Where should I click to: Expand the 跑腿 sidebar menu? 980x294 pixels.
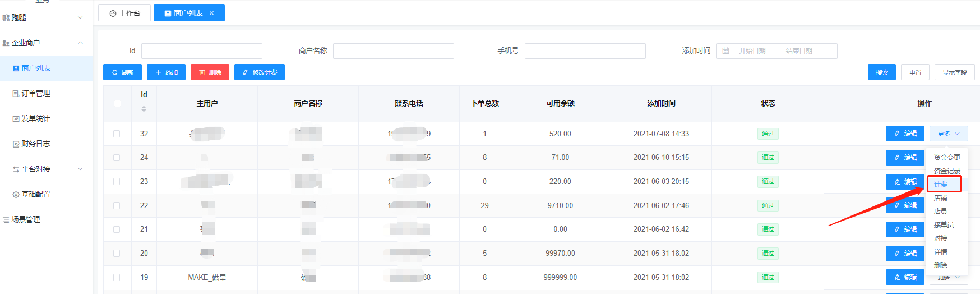click(47, 17)
